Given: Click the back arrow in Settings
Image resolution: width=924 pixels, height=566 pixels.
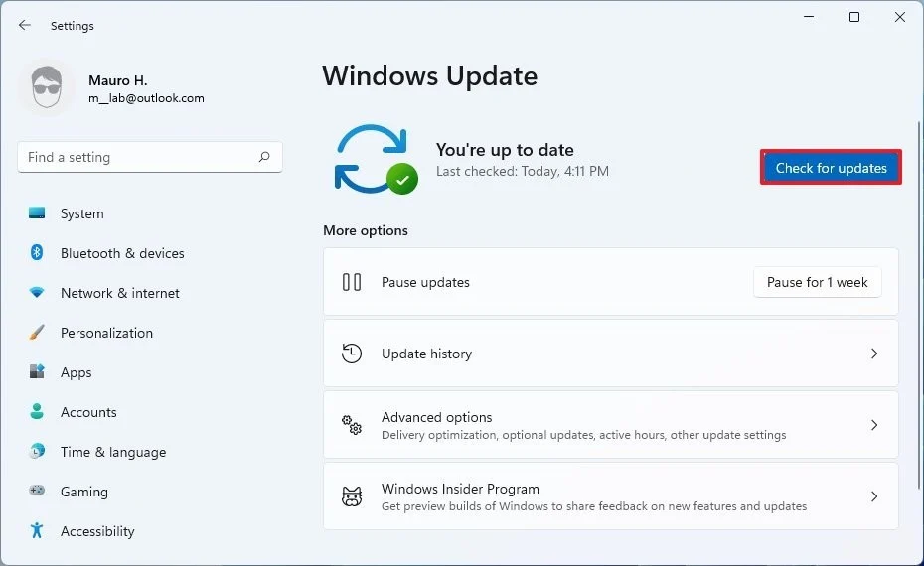Looking at the screenshot, I should point(24,25).
